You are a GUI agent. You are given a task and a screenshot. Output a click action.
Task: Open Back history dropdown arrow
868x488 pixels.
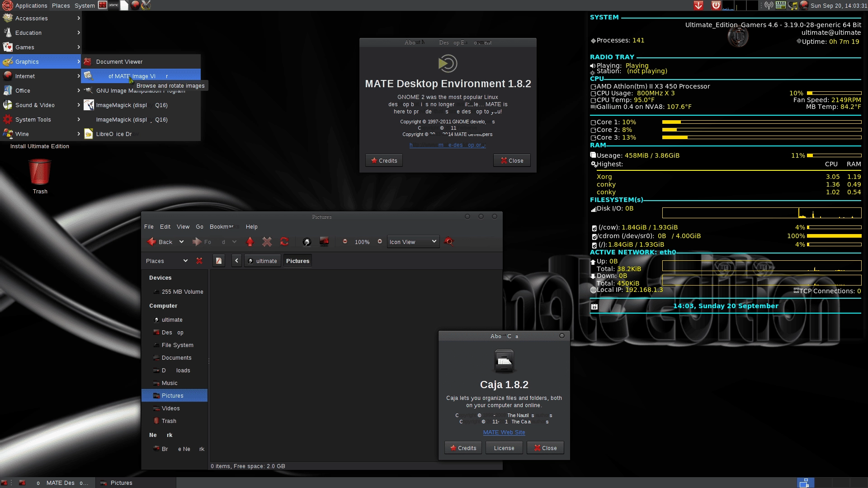pyautogui.click(x=181, y=242)
